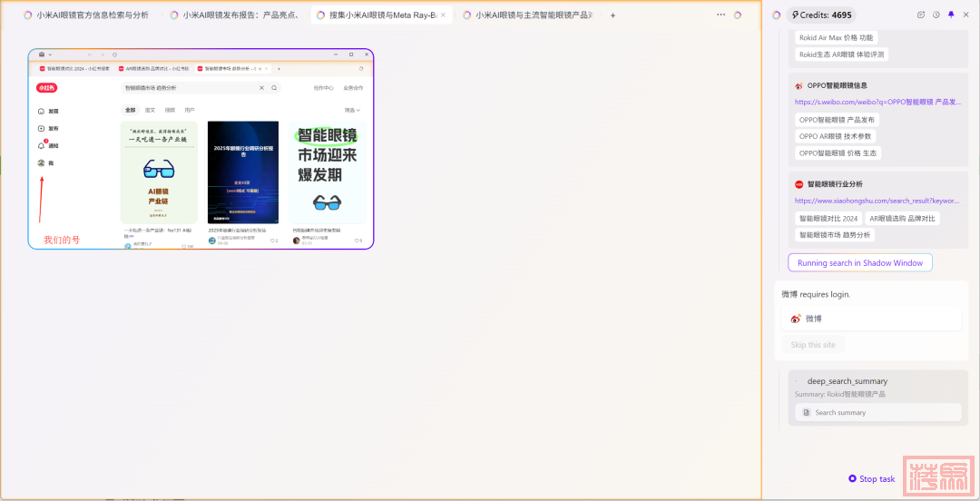The width and height of the screenshot is (980, 501).
Task: Switch to 小米AI眼镜发布报告 tab
Action: click(238, 15)
